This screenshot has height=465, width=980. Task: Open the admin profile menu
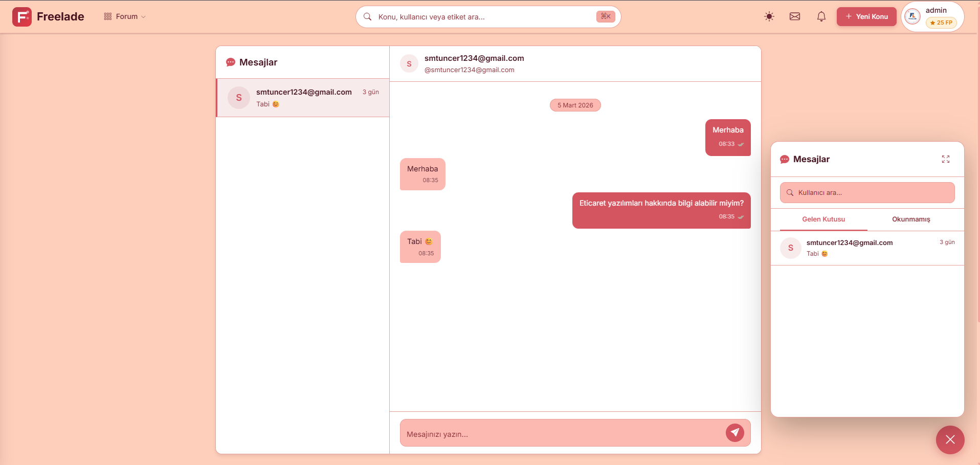point(932,17)
